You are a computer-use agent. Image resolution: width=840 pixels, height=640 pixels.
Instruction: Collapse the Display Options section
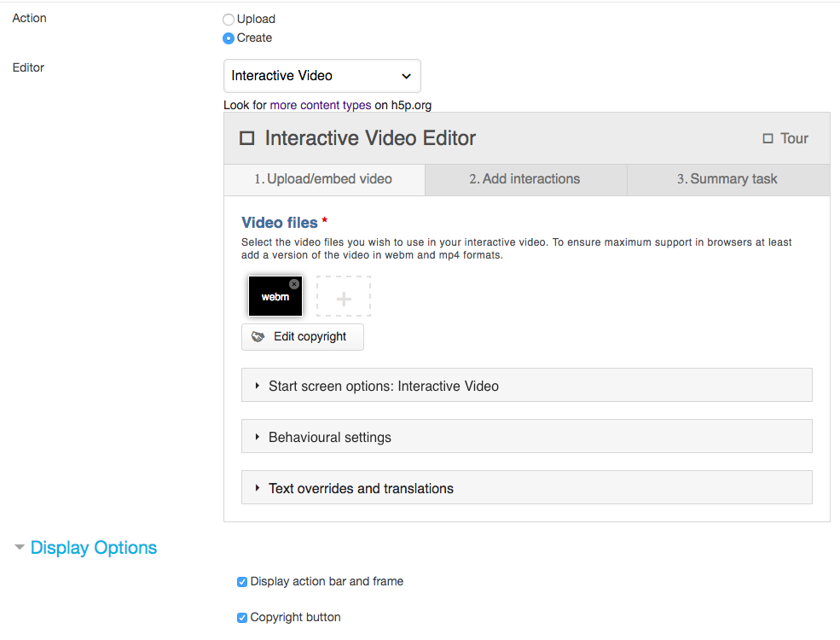pos(86,547)
